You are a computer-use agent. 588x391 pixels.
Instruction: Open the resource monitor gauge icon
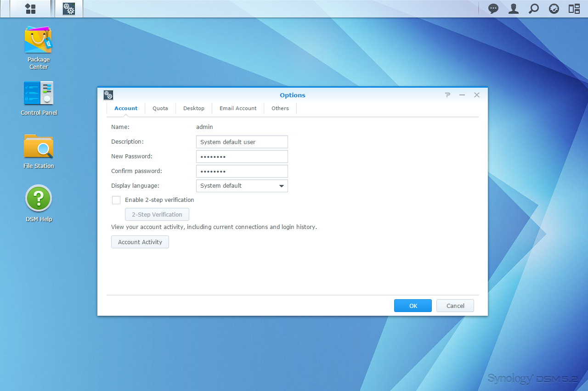[554, 9]
